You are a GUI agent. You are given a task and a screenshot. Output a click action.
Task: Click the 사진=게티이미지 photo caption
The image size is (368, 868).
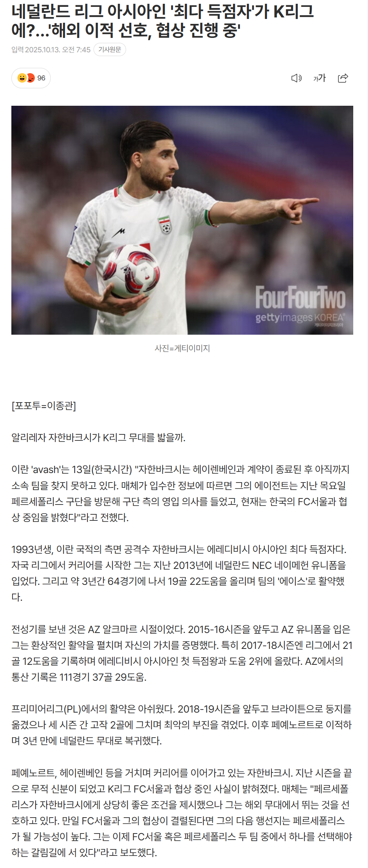[182, 348]
